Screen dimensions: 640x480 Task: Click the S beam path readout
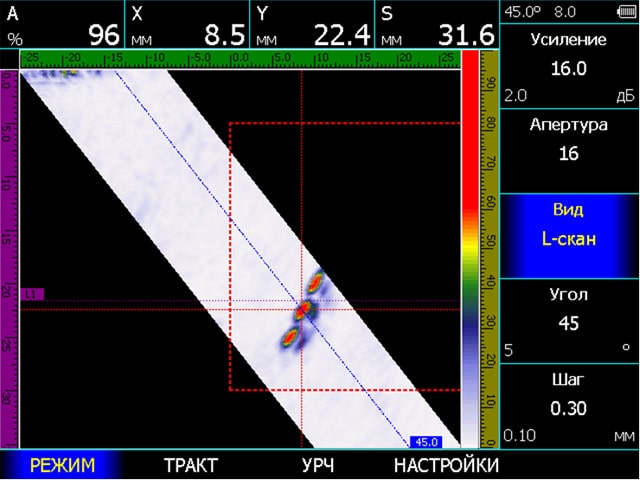(x=437, y=24)
